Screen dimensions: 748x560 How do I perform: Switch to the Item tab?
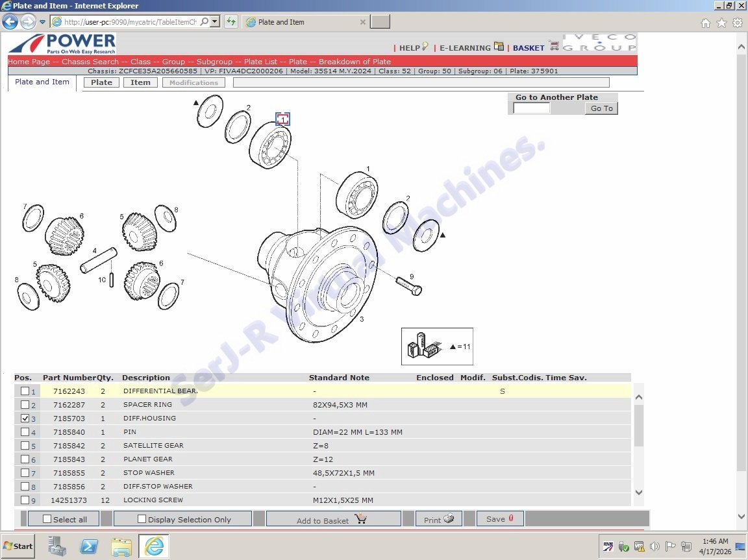tap(140, 82)
